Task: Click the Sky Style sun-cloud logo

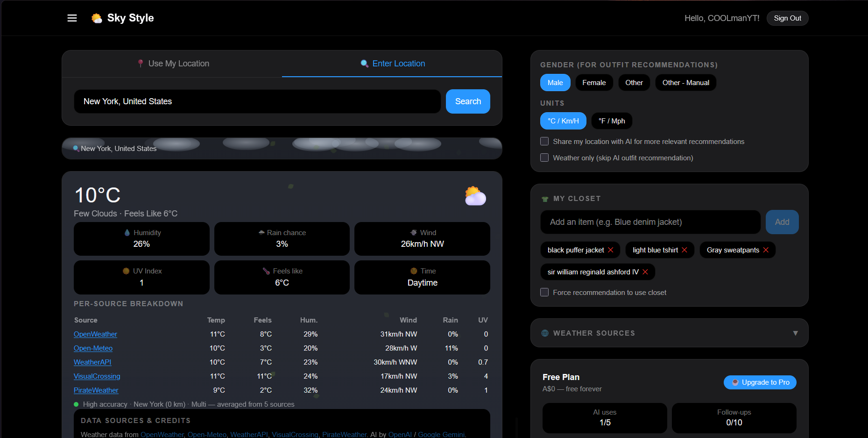Action: pyautogui.click(x=97, y=18)
